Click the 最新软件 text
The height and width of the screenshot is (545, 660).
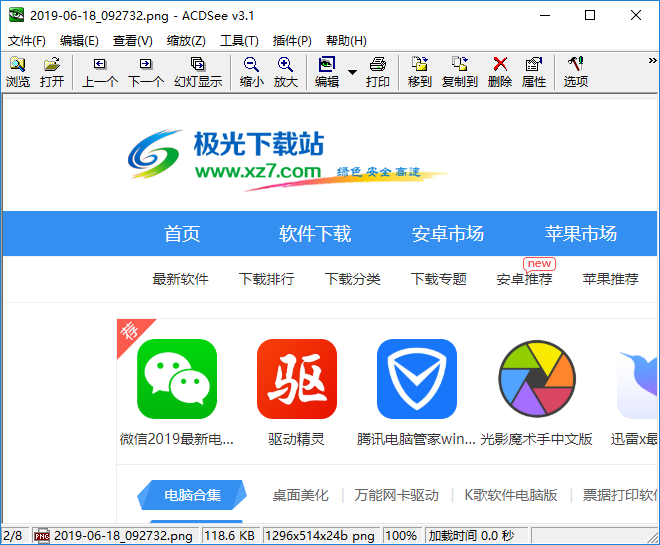tap(180, 279)
